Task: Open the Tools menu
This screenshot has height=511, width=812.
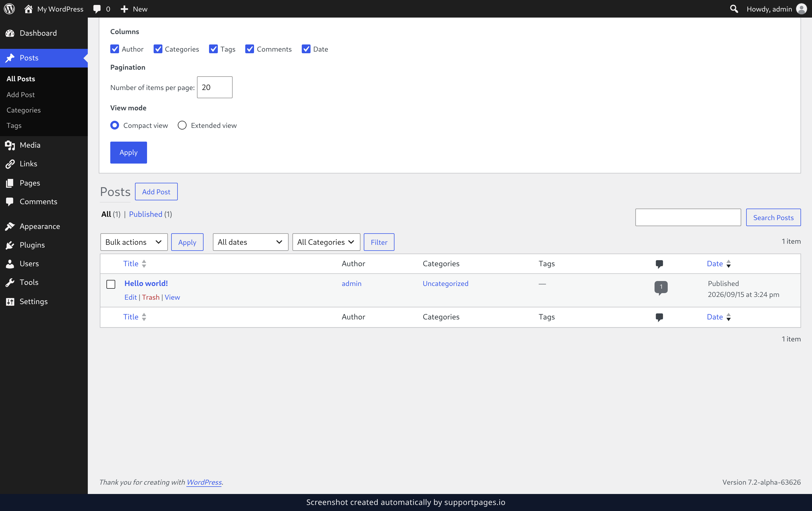Action: 44,282
